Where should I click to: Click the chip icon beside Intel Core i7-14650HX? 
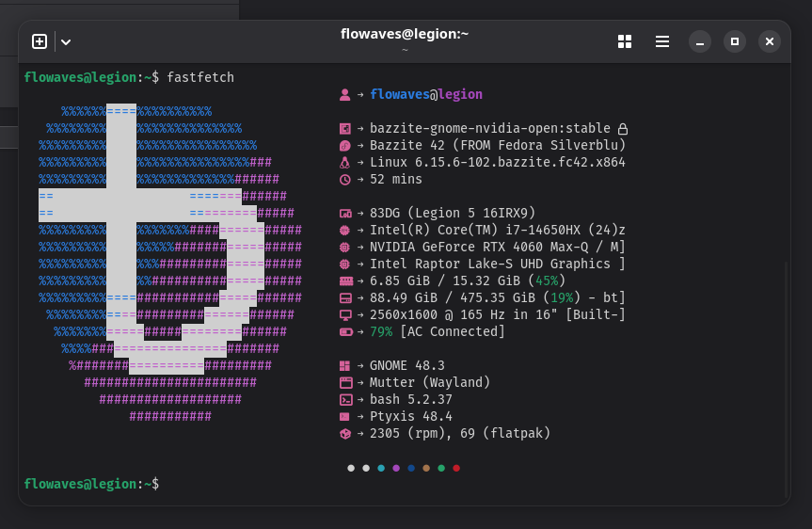pyautogui.click(x=345, y=231)
